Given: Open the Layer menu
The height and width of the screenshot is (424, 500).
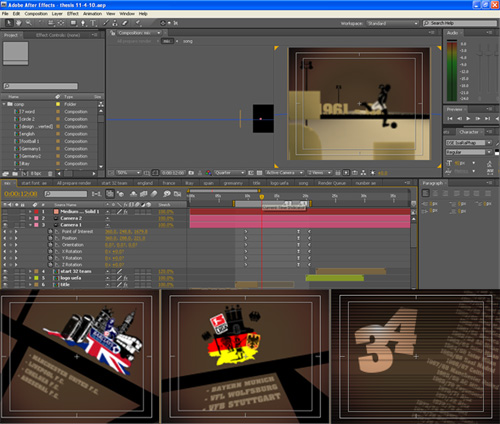Looking at the screenshot, I should pos(57,14).
